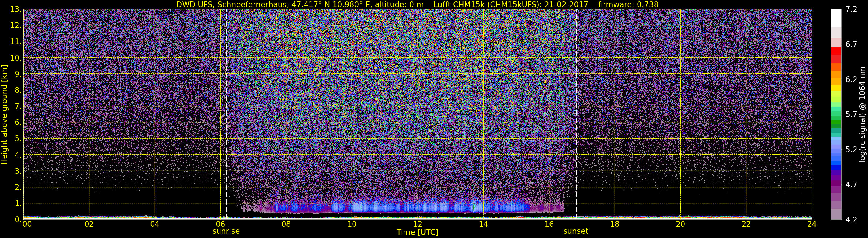Click the 'sunset' label below the axis
Screen dimensions: 868x238
click(576, 231)
